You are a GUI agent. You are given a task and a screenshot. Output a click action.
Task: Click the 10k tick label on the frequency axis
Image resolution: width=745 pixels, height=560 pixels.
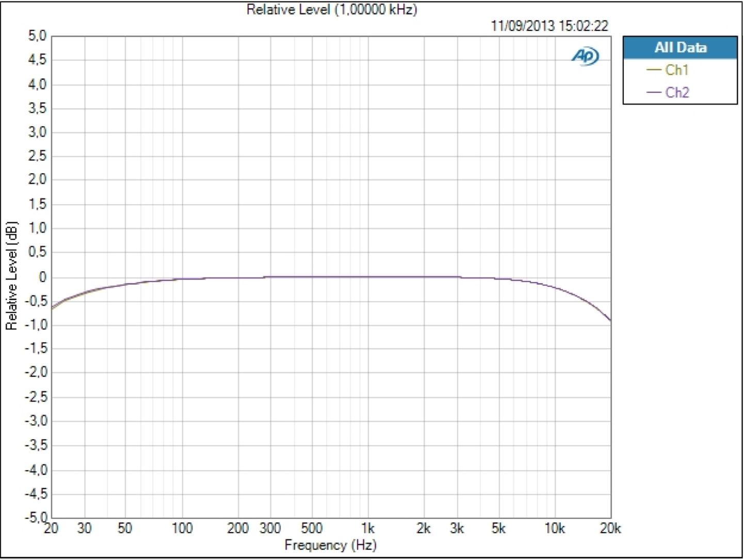tap(555, 528)
